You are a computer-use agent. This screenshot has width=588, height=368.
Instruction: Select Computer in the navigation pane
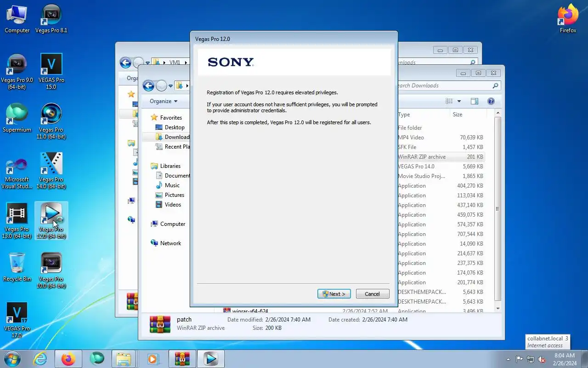point(168,224)
